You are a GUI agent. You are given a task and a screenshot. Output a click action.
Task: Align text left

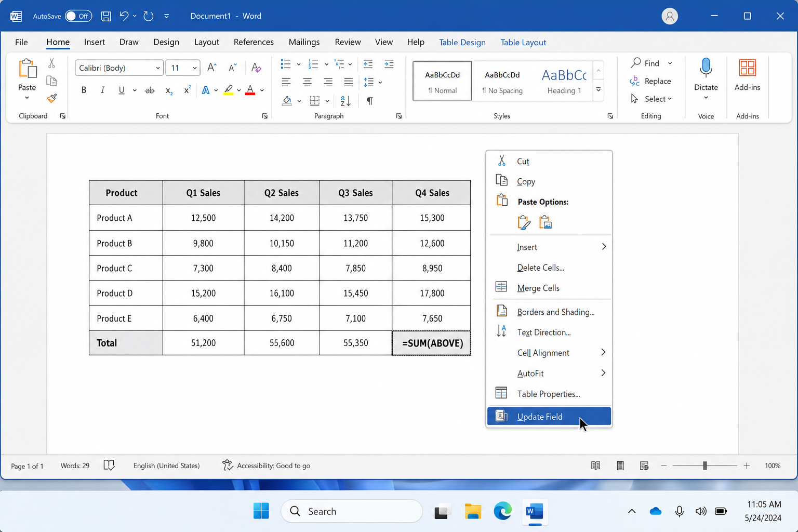(x=286, y=82)
